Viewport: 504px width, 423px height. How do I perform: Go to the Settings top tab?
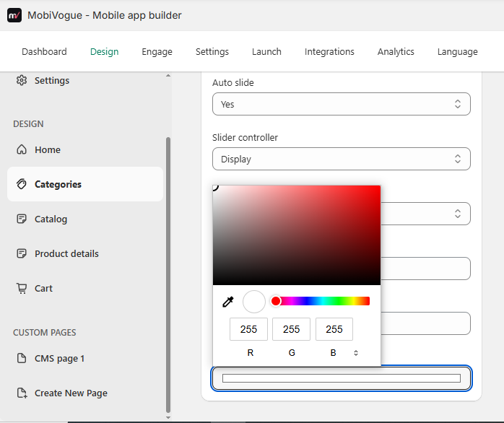click(x=212, y=51)
